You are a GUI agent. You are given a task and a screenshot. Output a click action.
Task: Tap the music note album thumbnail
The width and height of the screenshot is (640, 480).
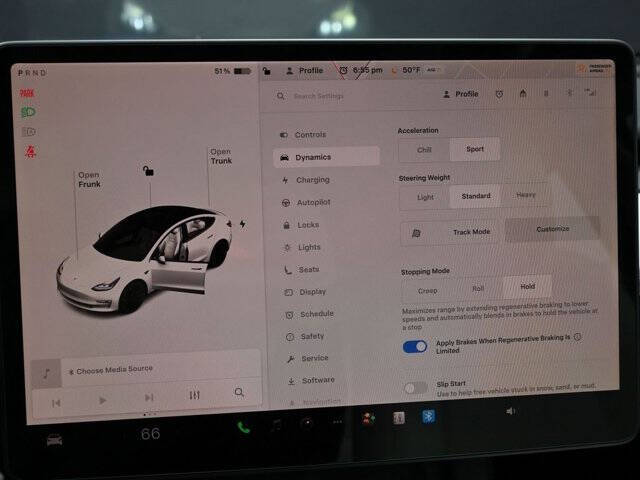pos(46,373)
